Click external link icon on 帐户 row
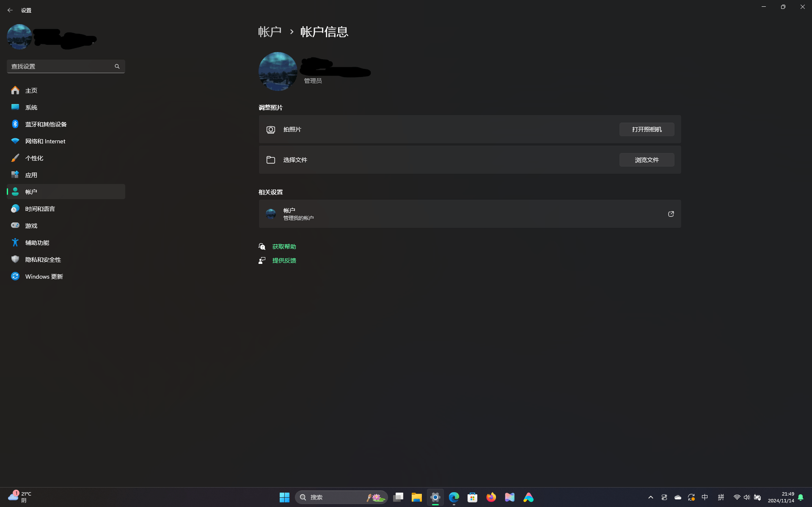This screenshot has width=812, height=507. pyautogui.click(x=671, y=214)
